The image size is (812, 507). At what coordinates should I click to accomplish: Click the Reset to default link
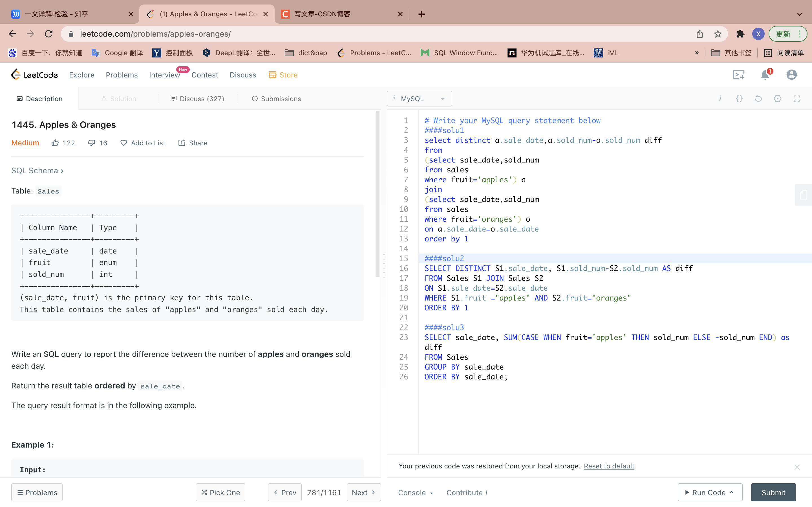[x=609, y=466]
